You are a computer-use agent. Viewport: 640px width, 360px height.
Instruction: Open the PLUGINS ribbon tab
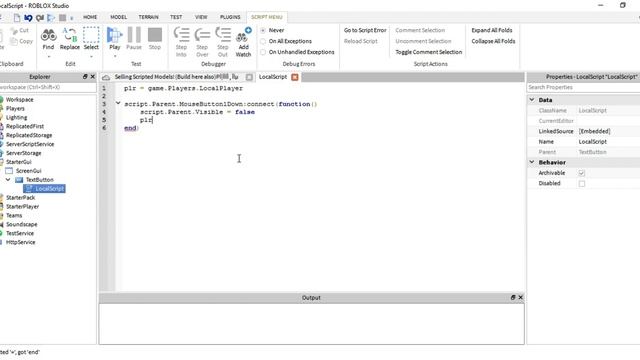(x=230, y=17)
